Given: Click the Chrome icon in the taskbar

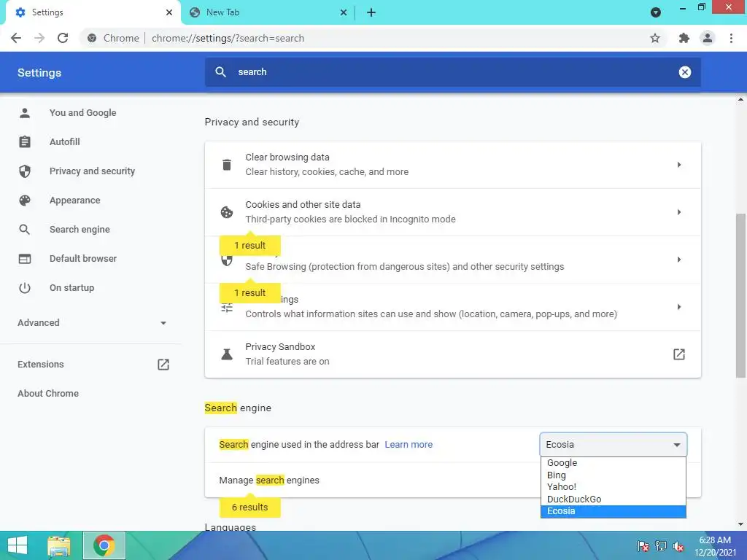Looking at the screenshot, I should click(x=104, y=545).
